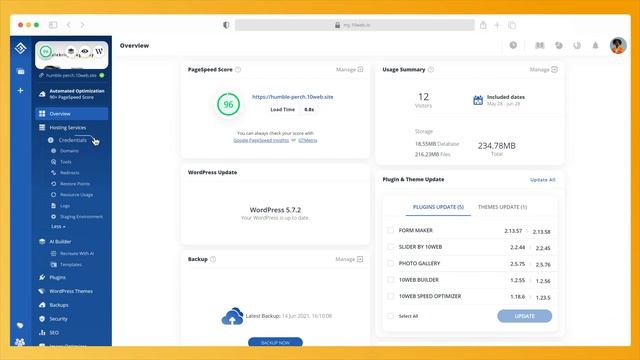
Task: Click the help icon beside Backup heading
Action: (x=213, y=259)
